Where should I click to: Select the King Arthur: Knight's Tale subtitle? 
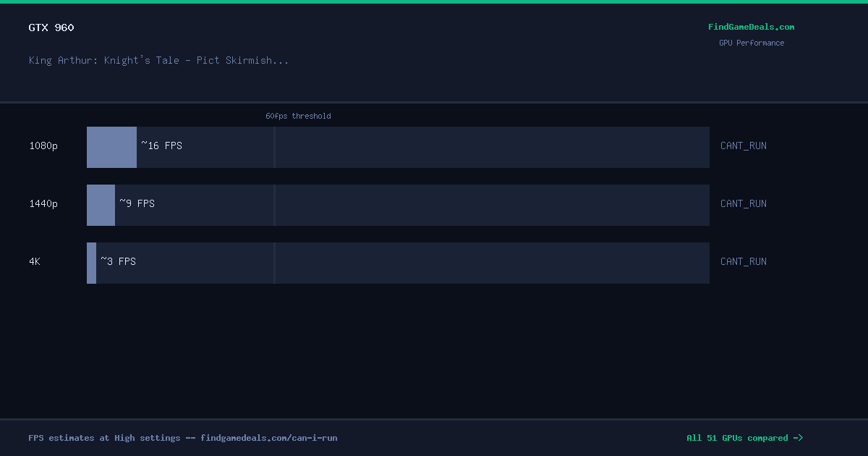[x=158, y=60]
